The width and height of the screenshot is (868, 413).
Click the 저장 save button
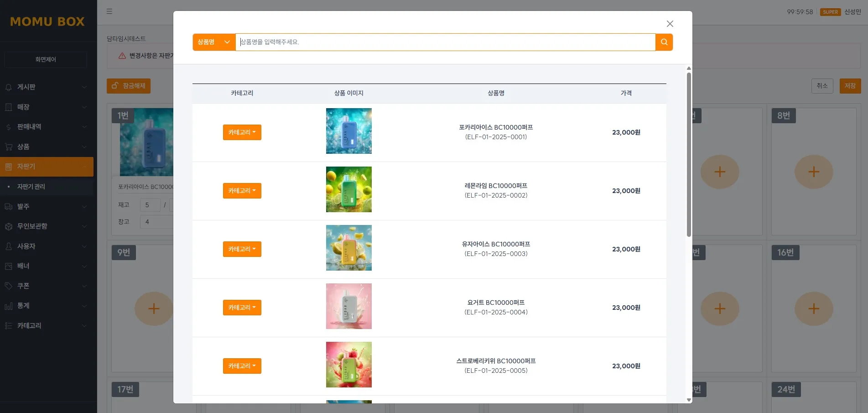coord(850,86)
